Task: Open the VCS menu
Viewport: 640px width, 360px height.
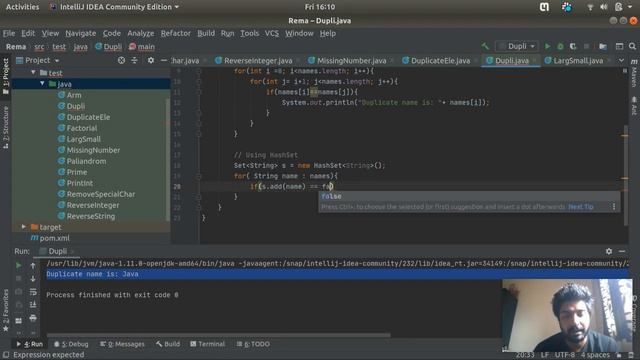Action: click(272, 33)
